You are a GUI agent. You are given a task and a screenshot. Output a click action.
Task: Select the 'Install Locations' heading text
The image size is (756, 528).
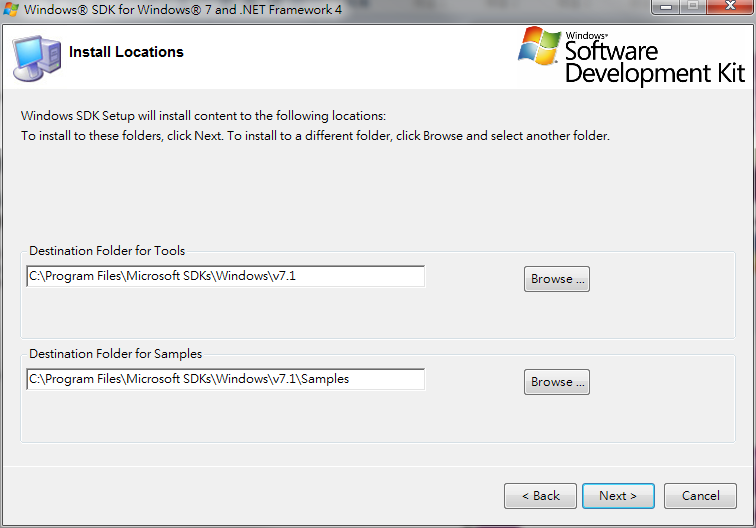(x=126, y=52)
